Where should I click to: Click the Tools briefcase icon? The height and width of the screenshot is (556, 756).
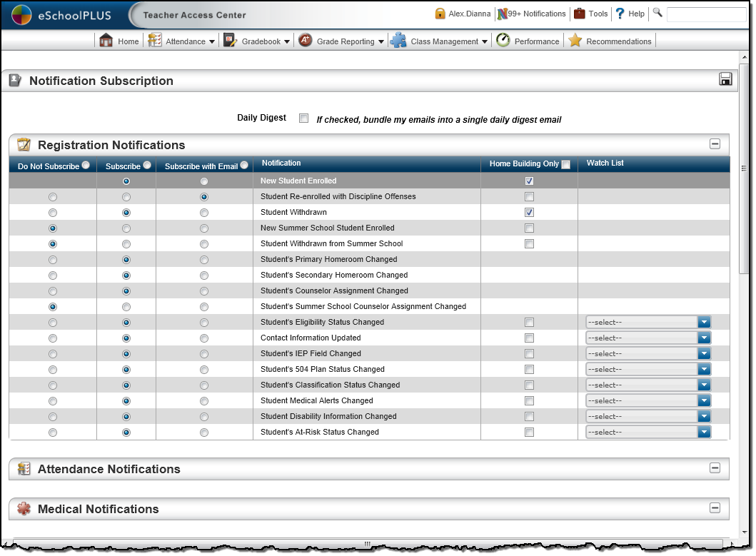pos(580,14)
